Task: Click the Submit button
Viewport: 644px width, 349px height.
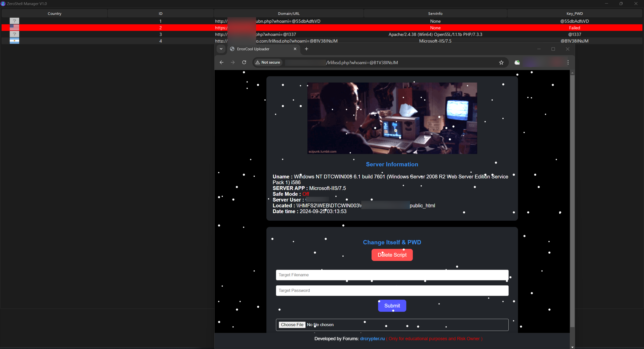Action: [392, 305]
